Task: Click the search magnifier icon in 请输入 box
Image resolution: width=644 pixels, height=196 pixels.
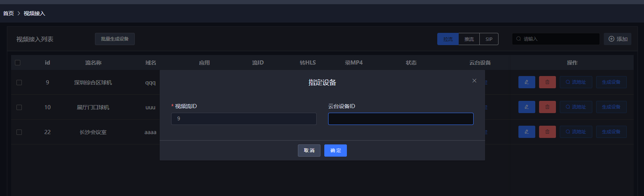Action: point(518,39)
